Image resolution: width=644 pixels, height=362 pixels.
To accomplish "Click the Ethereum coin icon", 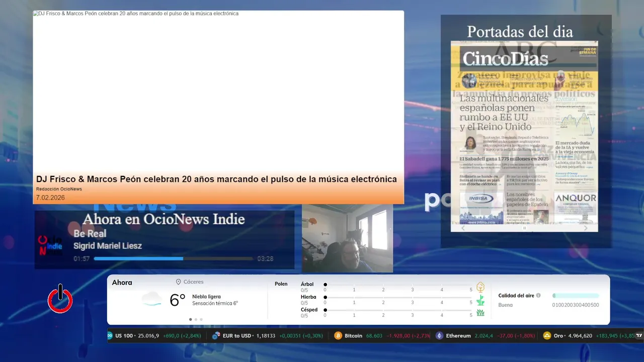I will click(x=440, y=336).
